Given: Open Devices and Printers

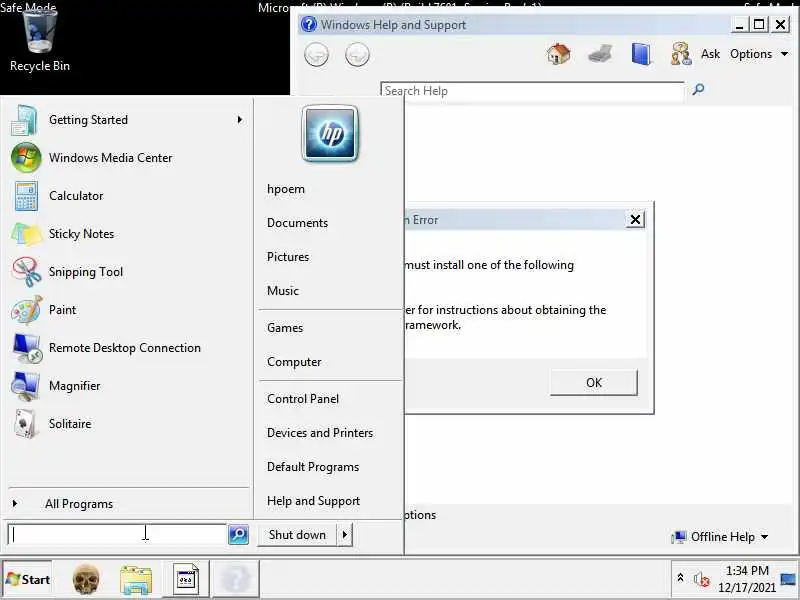Looking at the screenshot, I should pos(320,433).
